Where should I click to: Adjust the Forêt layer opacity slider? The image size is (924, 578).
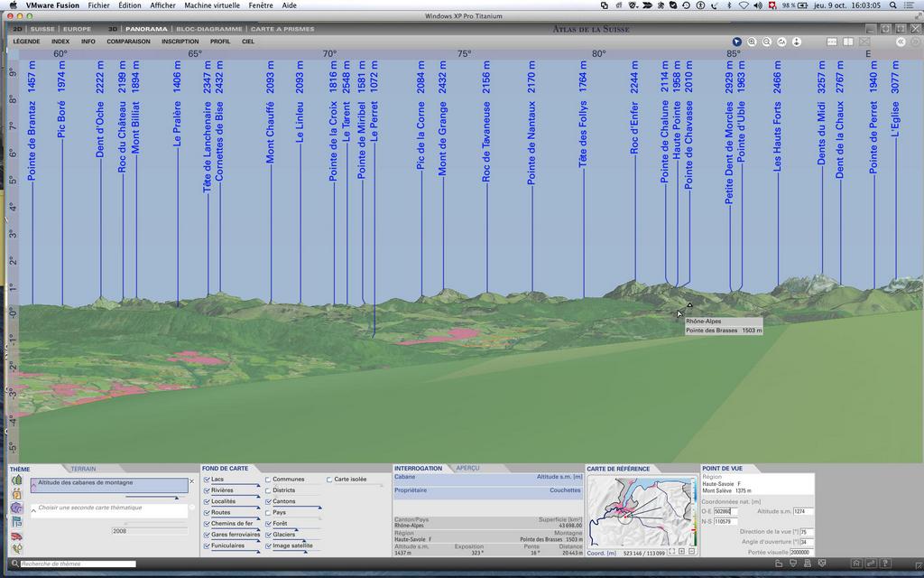coord(296,529)
